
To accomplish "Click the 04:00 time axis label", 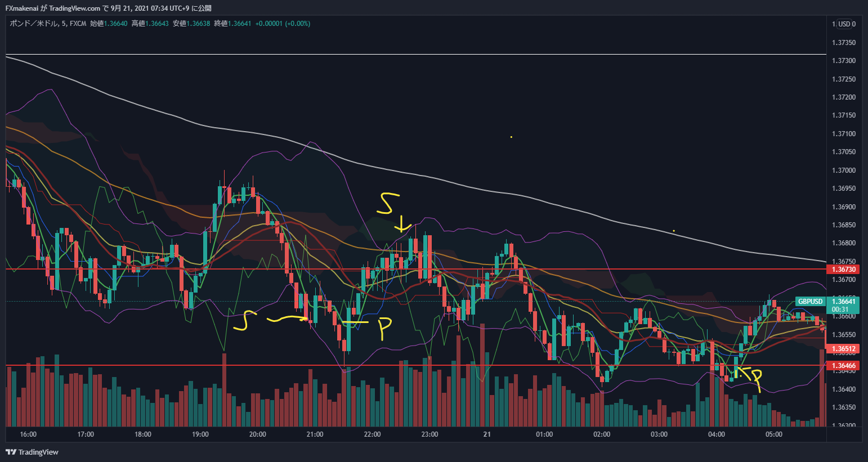I will [717, 434].
